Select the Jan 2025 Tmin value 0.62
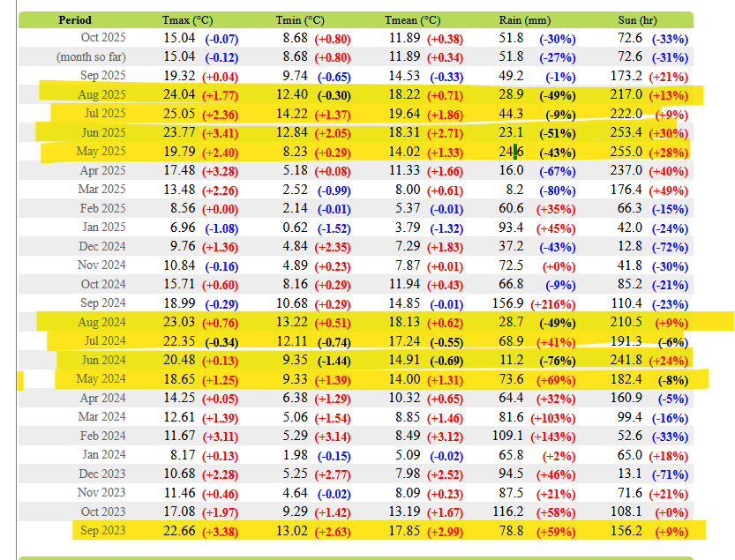735x560 pixels. tap(295, 228)
